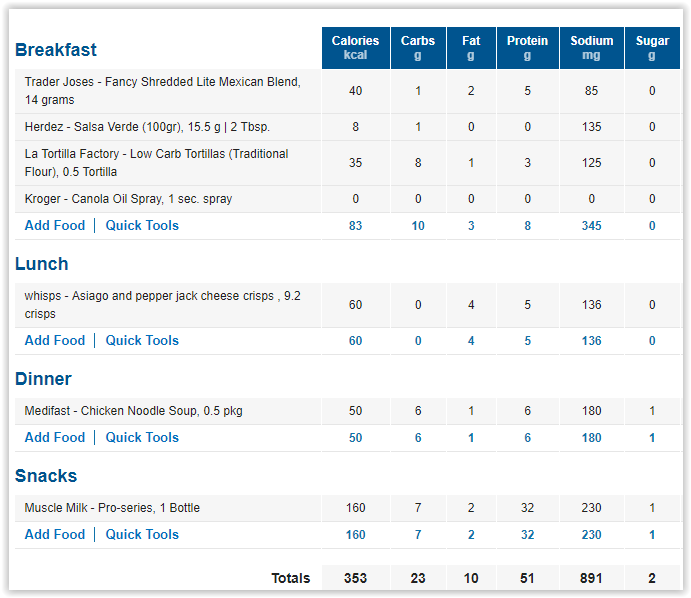The width and height of the screenshot is (691, 598).
Task: Click the La Tortilla Factory tortillas entry
Action: (x=156, y=163)
